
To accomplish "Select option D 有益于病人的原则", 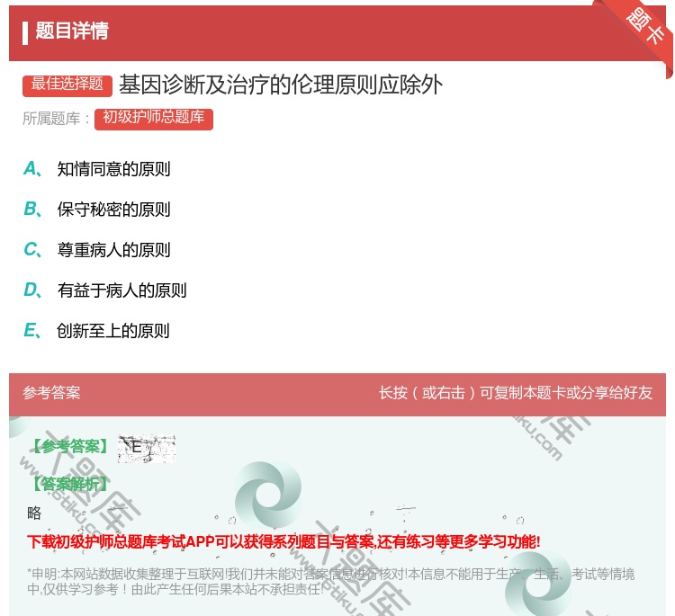I will [105, 290].
